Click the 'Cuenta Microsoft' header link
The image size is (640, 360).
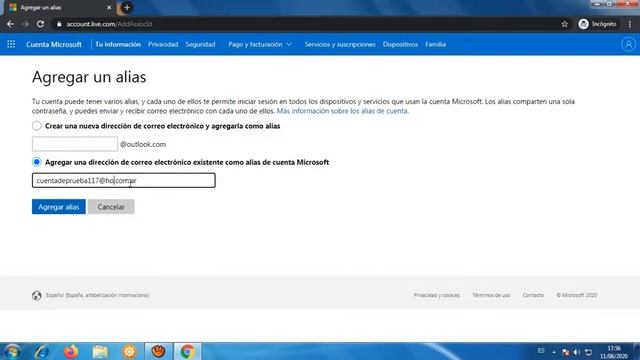54,44
